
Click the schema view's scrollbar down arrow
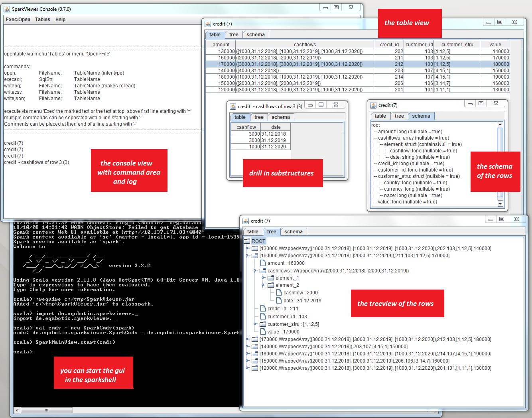[x=500, y=203]
